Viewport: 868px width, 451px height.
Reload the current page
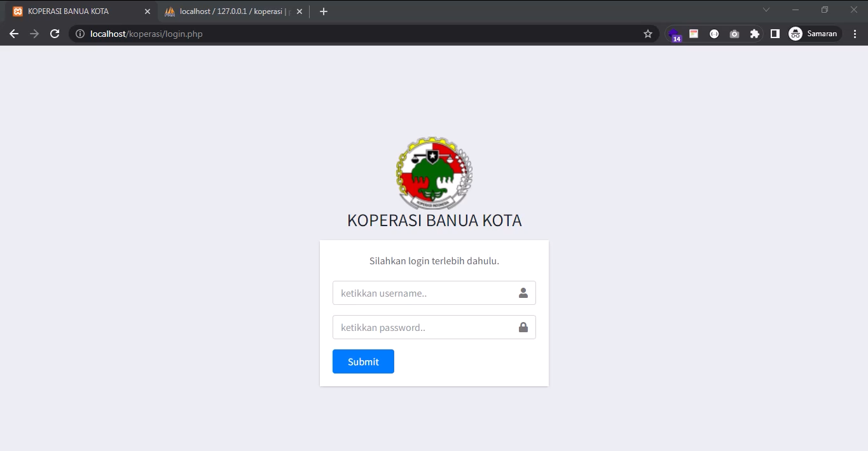click(55, 34)
